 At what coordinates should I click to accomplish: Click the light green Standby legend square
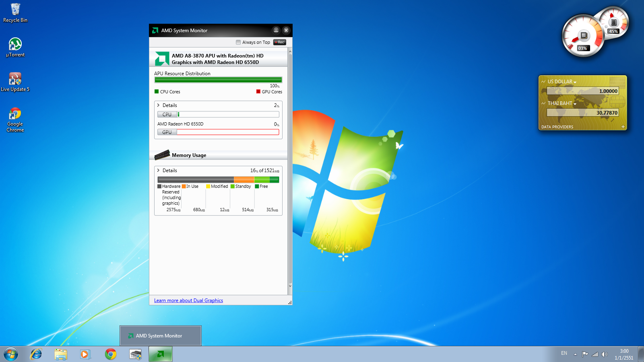(232, 186)
